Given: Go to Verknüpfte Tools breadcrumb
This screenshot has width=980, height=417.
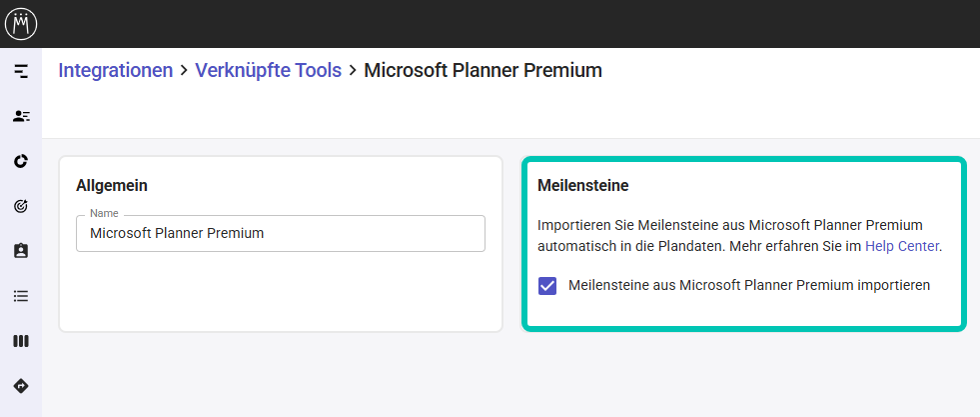Looking at the screenshot, I should tap(268, 71).
